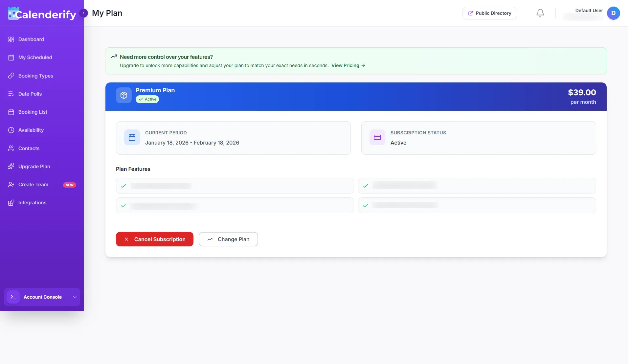Follow the View Pricing link

click(x=348, y=65)
